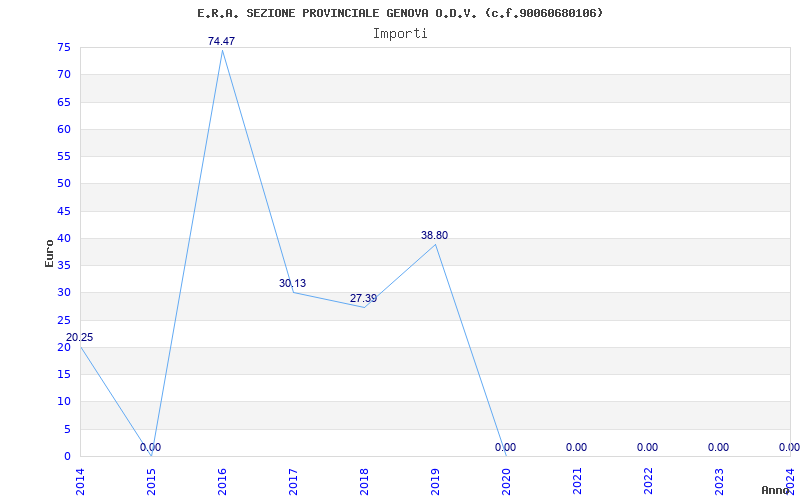Click the y-axis tick label 35

tap(64, 265)
